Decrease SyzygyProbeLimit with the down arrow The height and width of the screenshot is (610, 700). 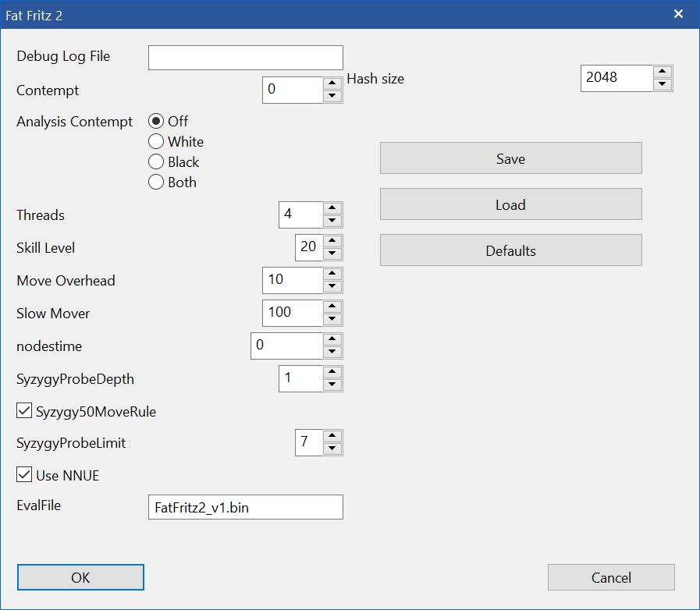click(332, 449)
